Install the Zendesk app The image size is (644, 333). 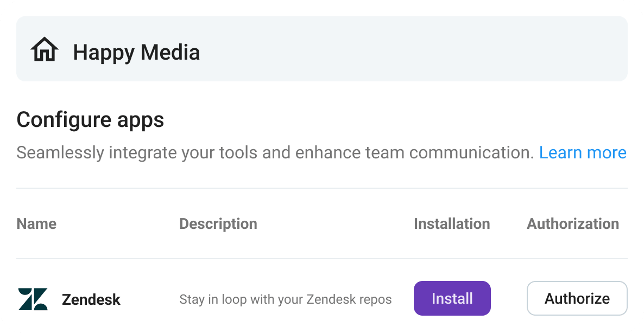click(x=452, y=298)
